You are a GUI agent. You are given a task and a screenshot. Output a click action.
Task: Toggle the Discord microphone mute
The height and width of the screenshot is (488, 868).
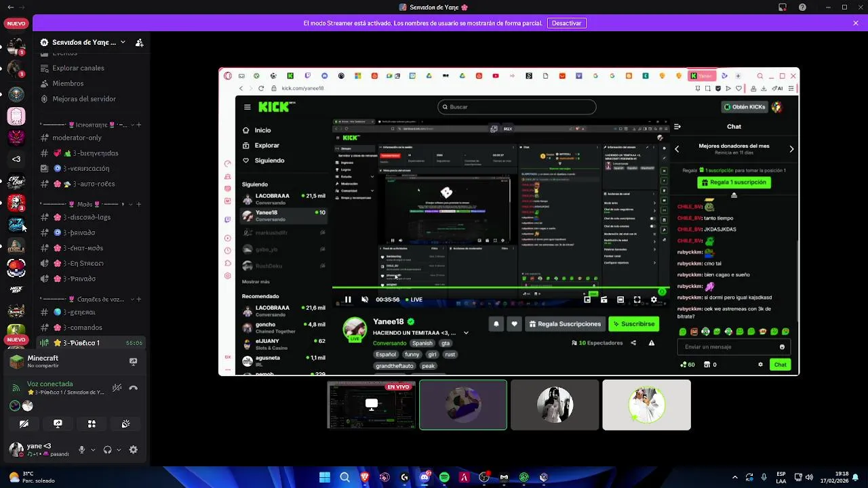82,449
